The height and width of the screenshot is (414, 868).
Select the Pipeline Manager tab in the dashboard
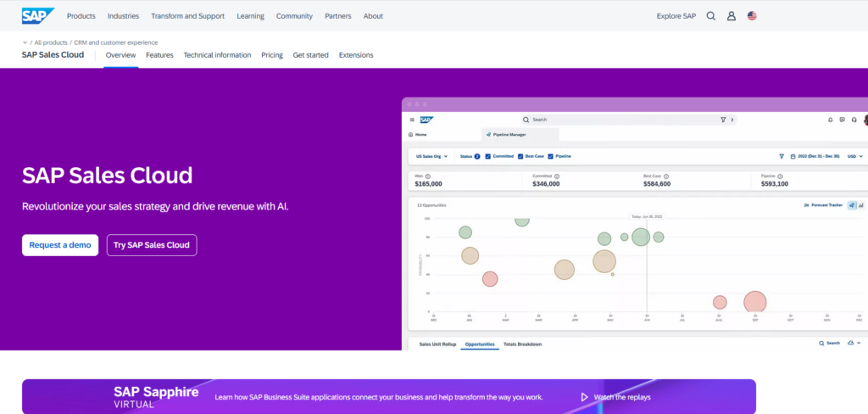(520, 135)
